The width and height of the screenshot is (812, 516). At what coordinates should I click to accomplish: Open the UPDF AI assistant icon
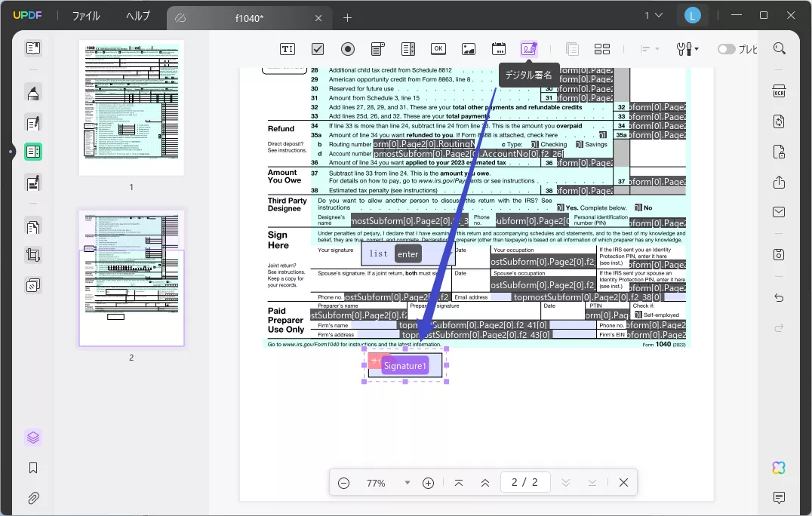[779, 468]
